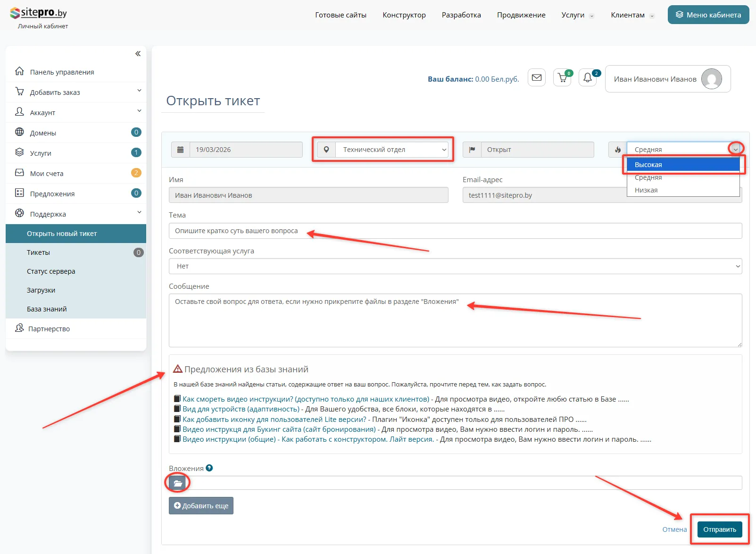The width and height of the screenshot is (756, 554).
Task: Open 'Тикеты' in the sidebar
Action: (x=39, y=252)
